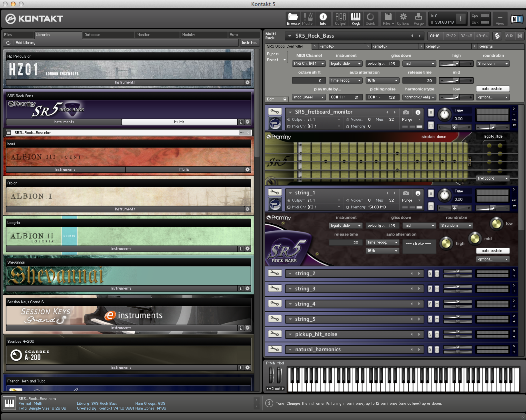
Task: Click auto sustain button in global controller
Action: (492, 89)
